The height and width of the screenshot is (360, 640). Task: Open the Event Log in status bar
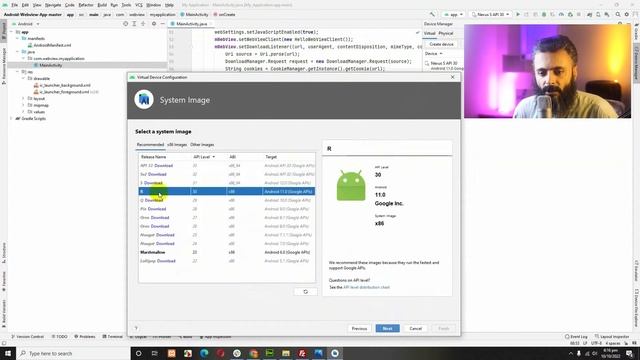(x=576, y=337)
